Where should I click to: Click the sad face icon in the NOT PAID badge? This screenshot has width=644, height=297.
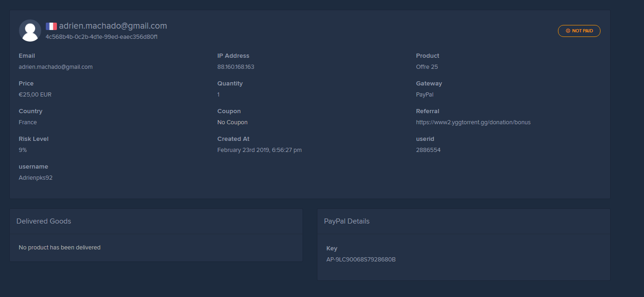click(568, 31)
